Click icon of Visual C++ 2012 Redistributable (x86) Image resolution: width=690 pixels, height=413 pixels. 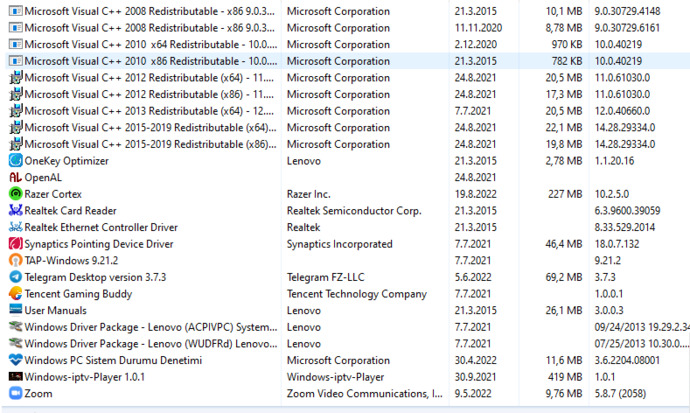pyautogui.click(x=15, y=94)
